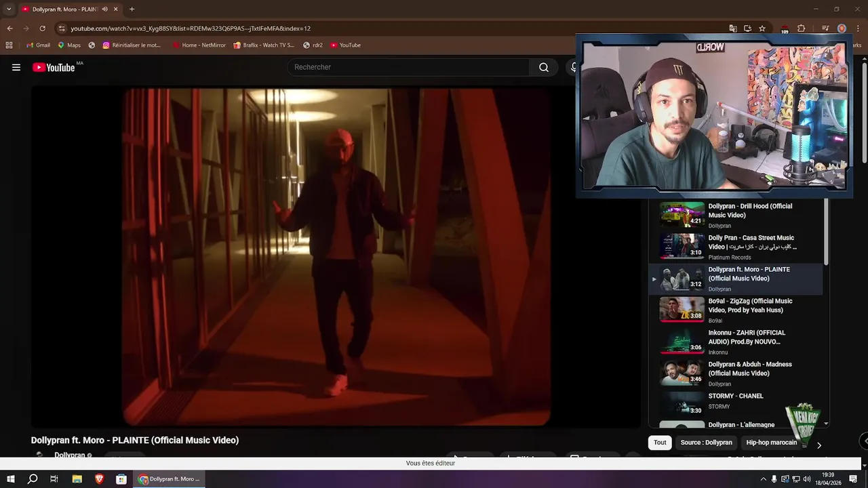Open File Explorer from taskbar

pyautogui.click(x=77, y=479)
